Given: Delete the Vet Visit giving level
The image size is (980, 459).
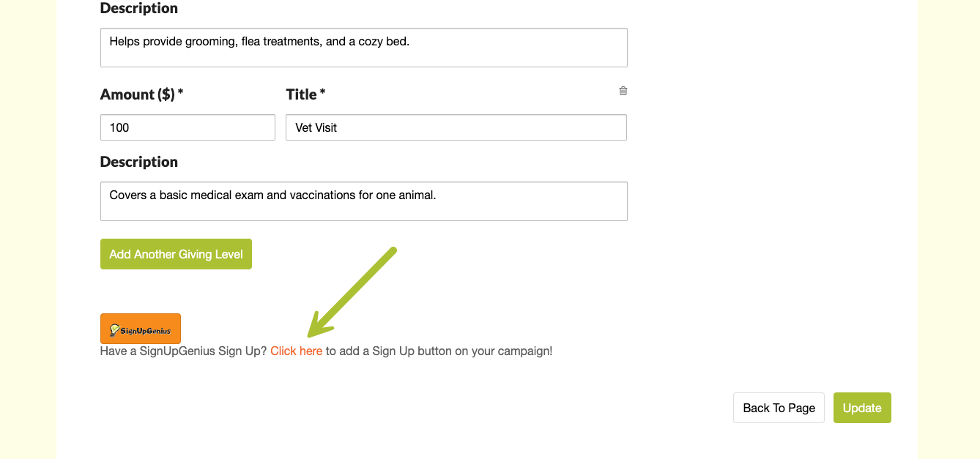Looking at the screenshot, I should click(623, 91).
